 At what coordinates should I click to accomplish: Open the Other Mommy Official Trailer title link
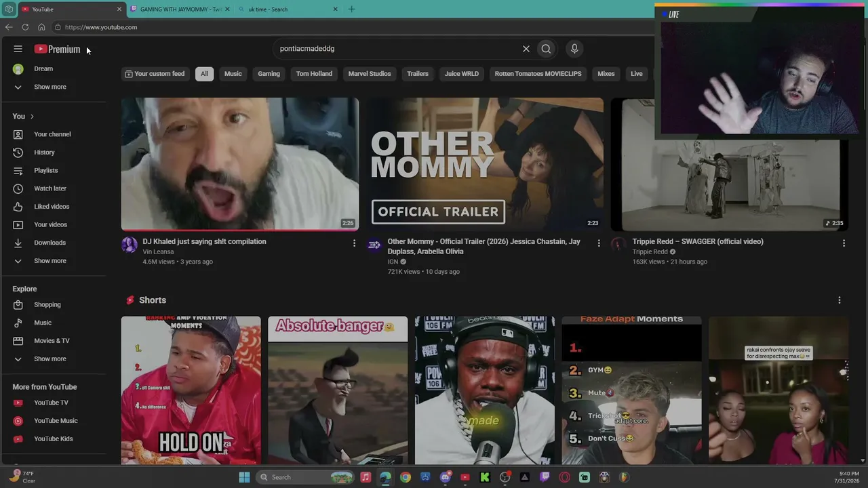tap(484, 246)
